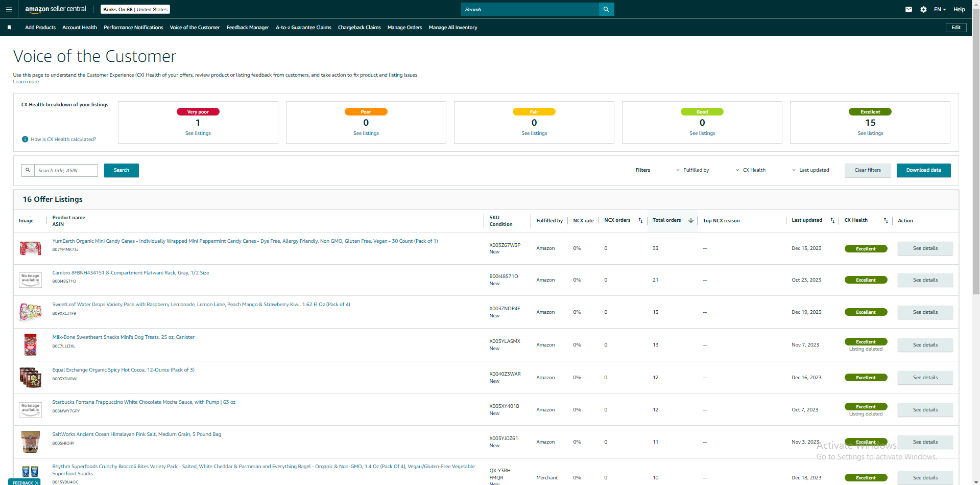Open the EN language dropdown
The image size is (980, 485).
[940, 9]
